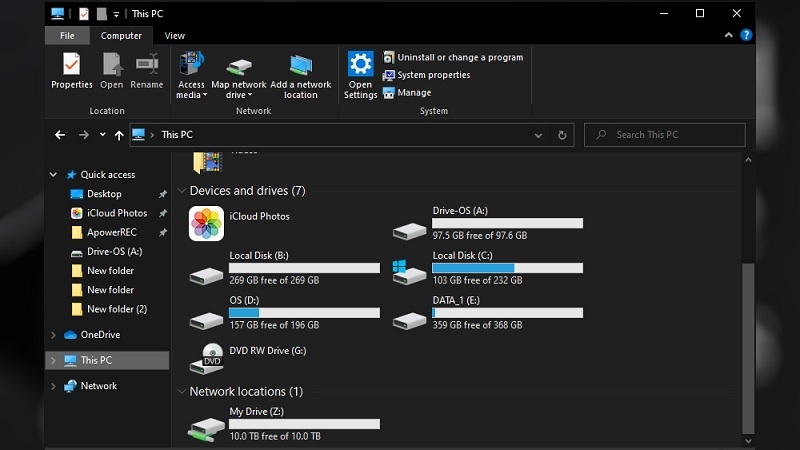Click '10.0 TB free of 10.0 TB' text

click(275, 437)
